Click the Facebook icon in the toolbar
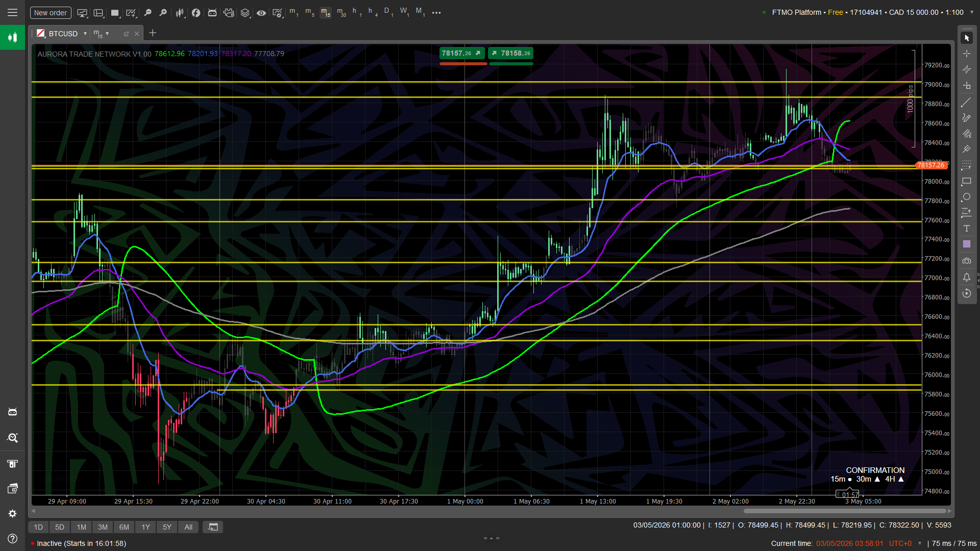Viewport: 980px width, 551px height. point(196,13)
